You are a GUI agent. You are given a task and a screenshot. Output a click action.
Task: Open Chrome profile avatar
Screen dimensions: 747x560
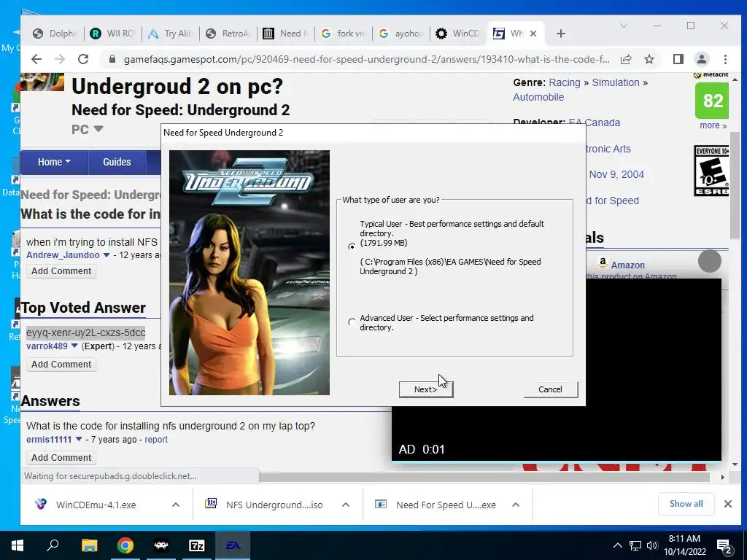[702, 59]
